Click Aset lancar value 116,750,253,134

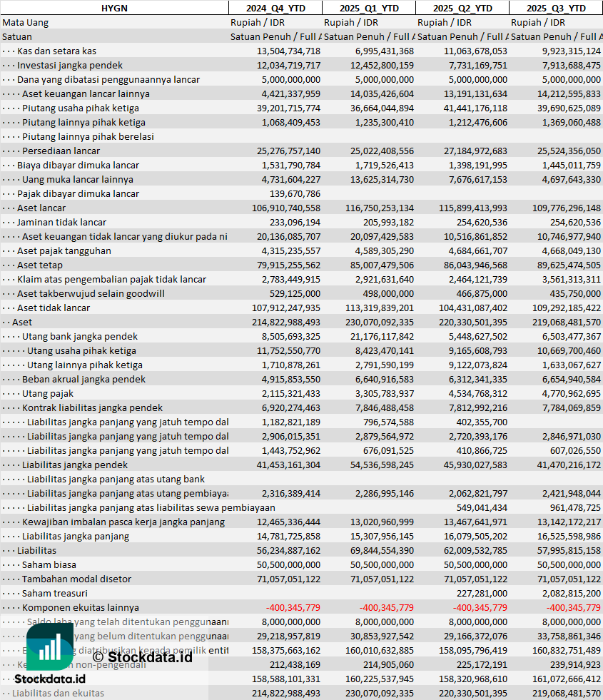[x=380, y=208]
